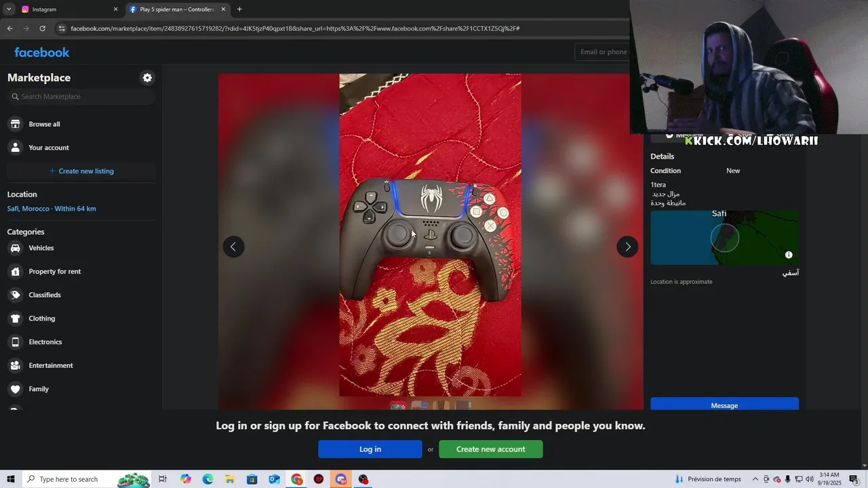The width and height of the screenshot is (868, 488).
Task: Focus Search Marketplace field
Action: [x=81, y=97]
